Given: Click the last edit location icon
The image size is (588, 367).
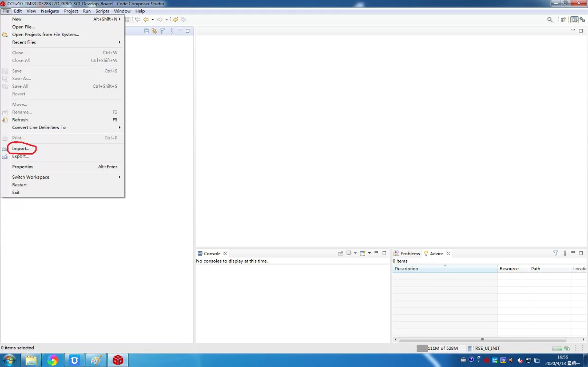Looking at the screenshot, I should [x=175, y=19].
